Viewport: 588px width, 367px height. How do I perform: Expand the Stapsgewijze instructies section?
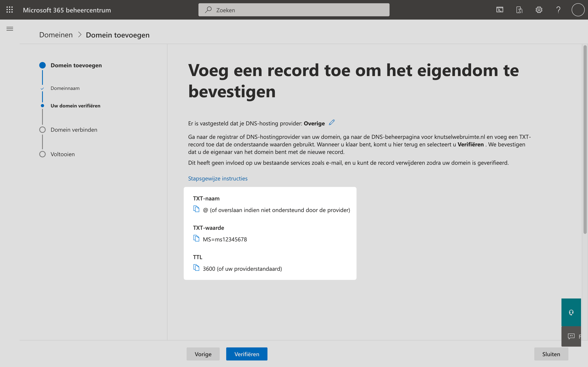pyautogui.click(x=217, y=178)
